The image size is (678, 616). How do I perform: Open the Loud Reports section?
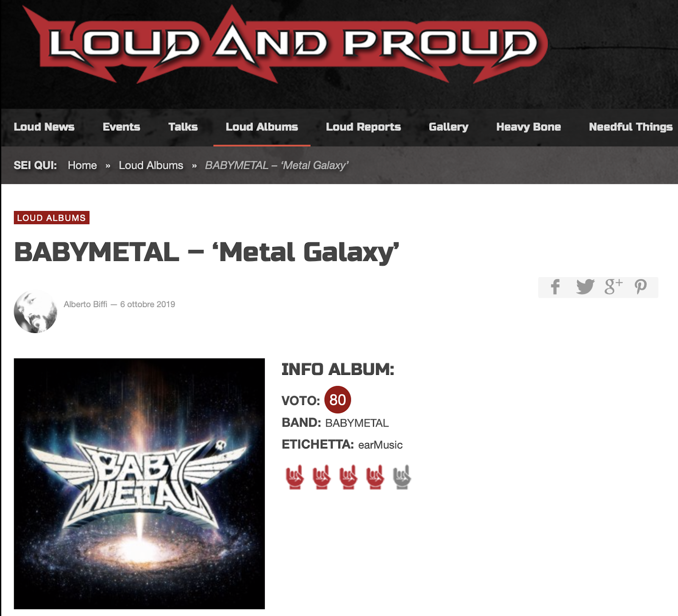363,127
